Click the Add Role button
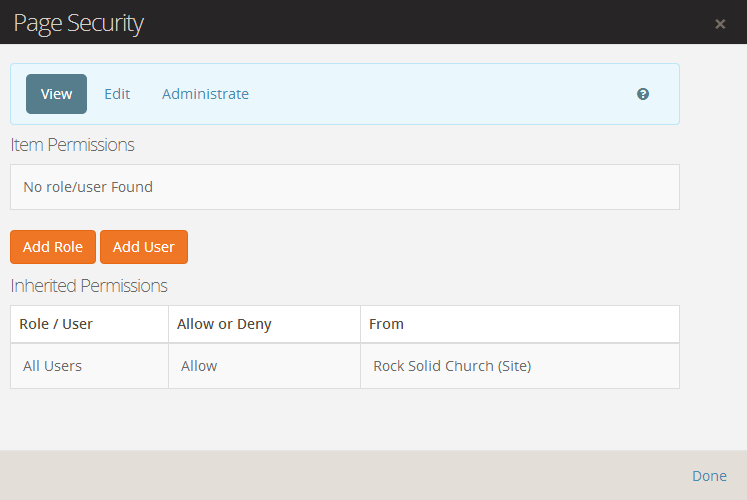The width and height of the screenshot is (747, 500). click(x=53, y=247)
